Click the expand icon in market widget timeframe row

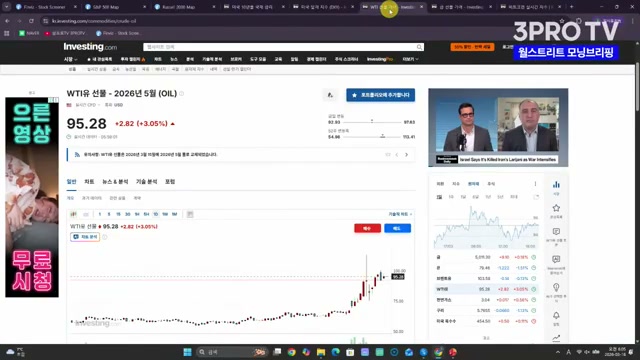click(x=536, y=197)
